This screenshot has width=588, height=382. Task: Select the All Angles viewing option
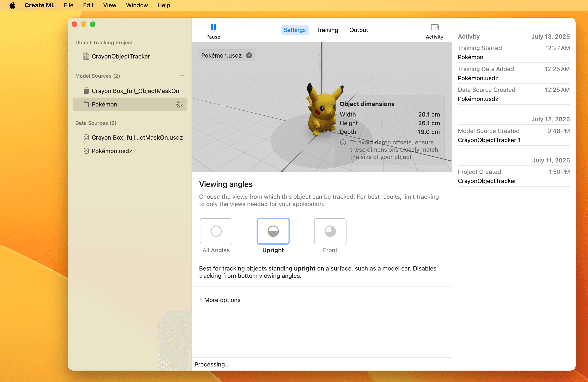(216, 231)
